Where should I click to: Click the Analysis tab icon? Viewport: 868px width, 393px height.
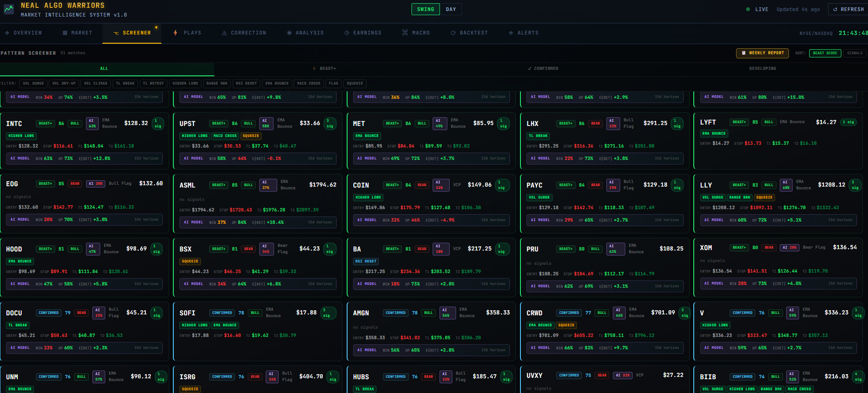click(x=289, y=33)
